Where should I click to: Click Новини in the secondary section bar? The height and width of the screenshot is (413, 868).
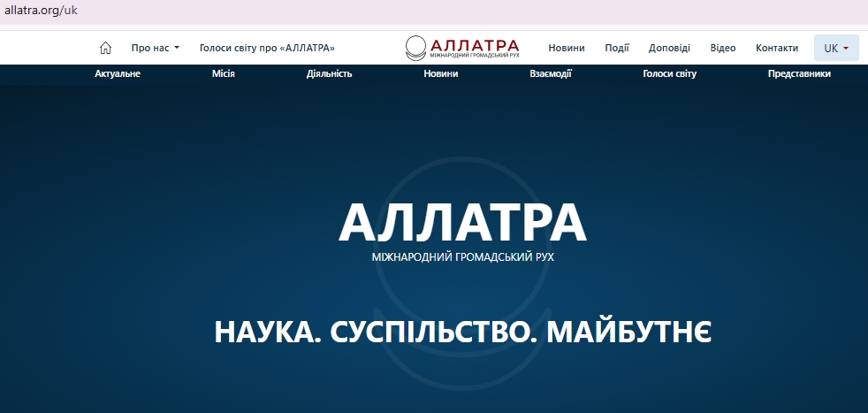click(x=441, y=74)
